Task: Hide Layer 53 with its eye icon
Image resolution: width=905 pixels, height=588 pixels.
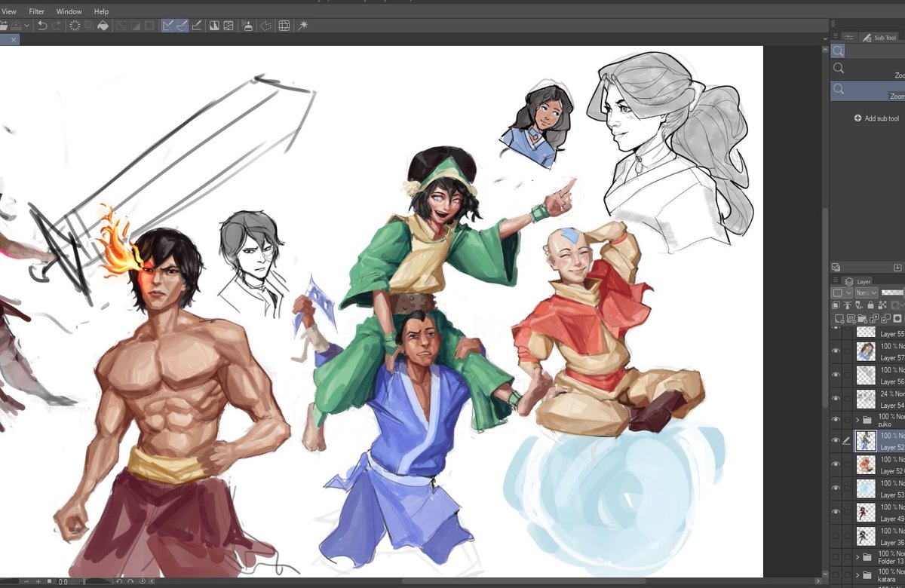Action: (x=836, y=488)
